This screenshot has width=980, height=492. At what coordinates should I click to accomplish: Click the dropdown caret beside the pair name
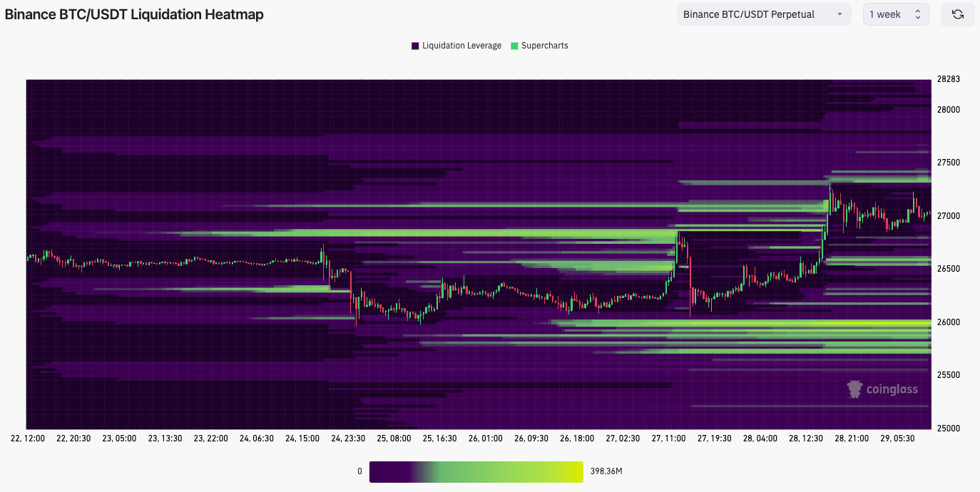(840, 14)
